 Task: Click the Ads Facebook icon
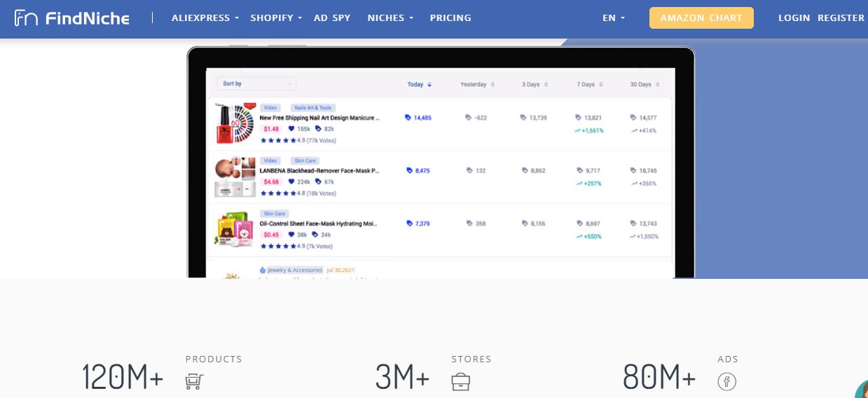click(727, 382)
